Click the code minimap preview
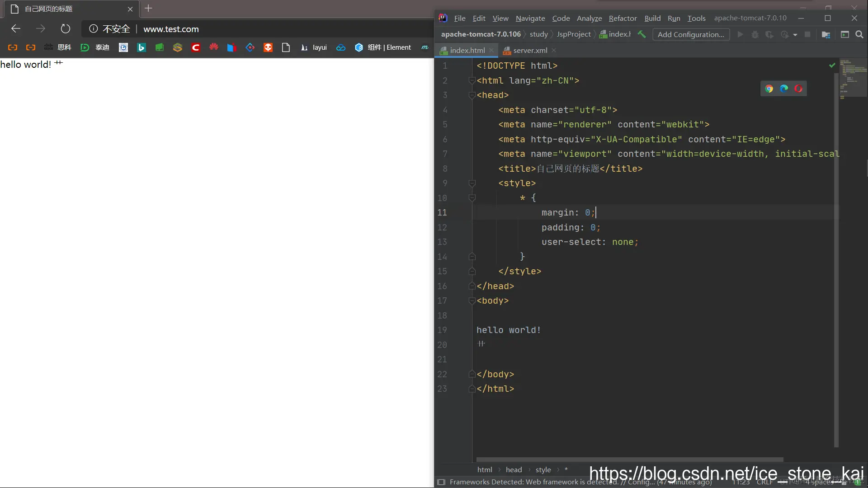The height and width of the screenshot is (488, 868). [x=853, y=77]
